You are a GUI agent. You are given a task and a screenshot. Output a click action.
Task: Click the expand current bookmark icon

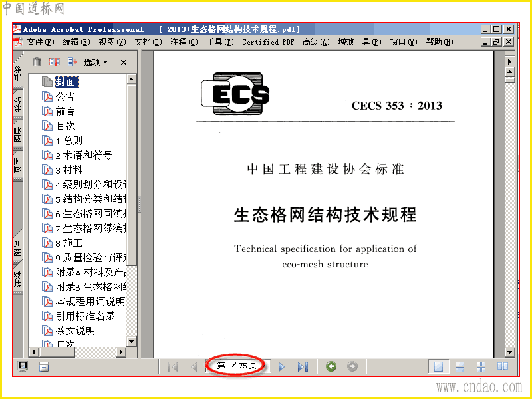pyautogui.click(x=72, y=62)
